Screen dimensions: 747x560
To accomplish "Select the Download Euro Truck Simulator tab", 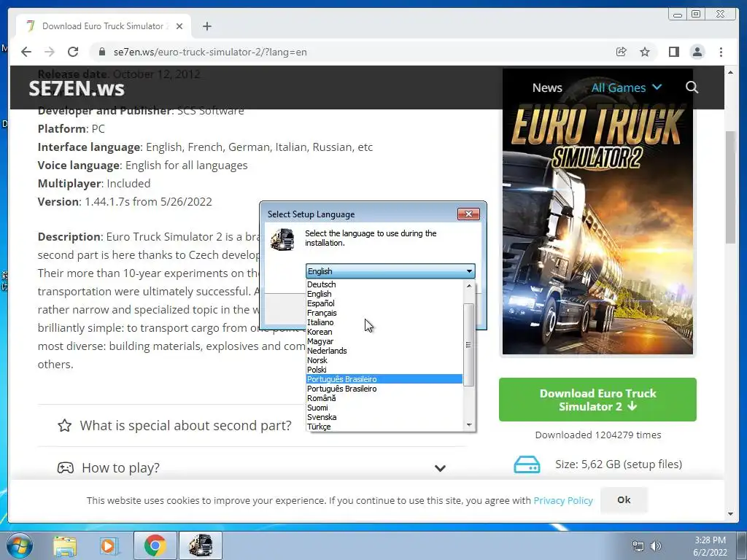I will (x=104, y=26).
